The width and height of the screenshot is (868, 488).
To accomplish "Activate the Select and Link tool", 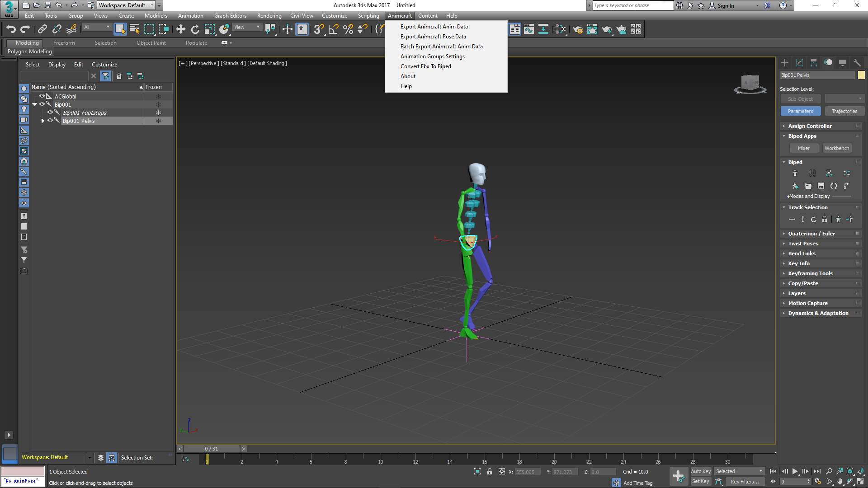I will tap(42, 29).
